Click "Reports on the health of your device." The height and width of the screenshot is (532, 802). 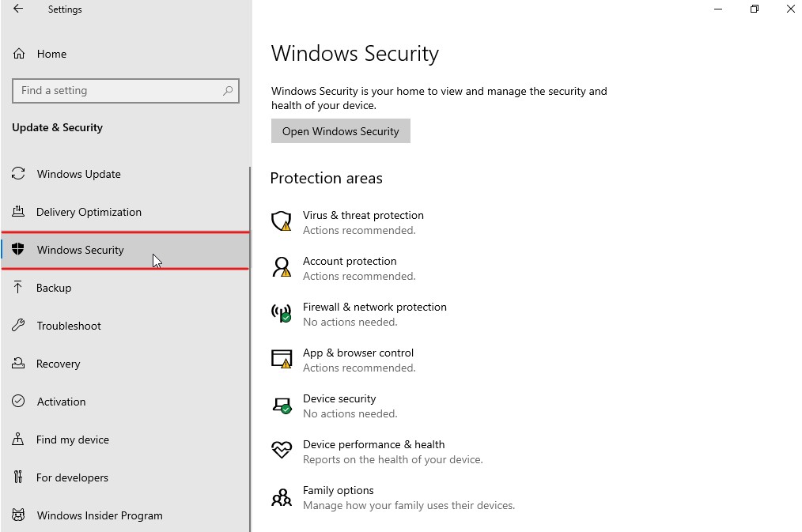click(393, 459)
